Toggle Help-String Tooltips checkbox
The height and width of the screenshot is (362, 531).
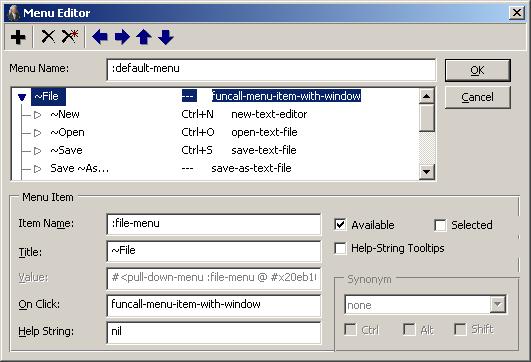[x=340, y=248]
